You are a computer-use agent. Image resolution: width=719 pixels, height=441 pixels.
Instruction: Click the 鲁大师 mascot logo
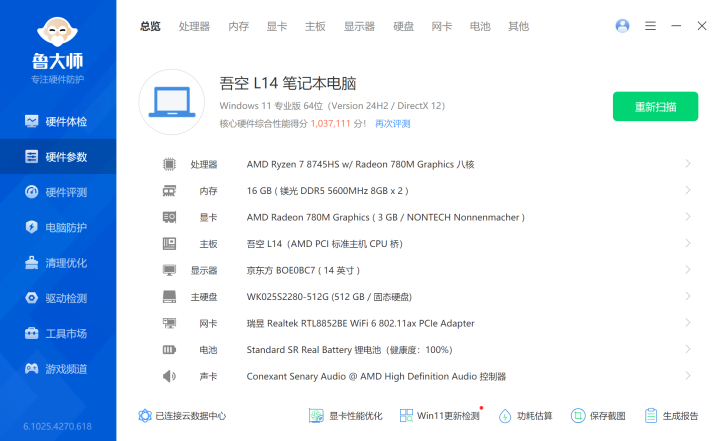click(x=57, y=32)
